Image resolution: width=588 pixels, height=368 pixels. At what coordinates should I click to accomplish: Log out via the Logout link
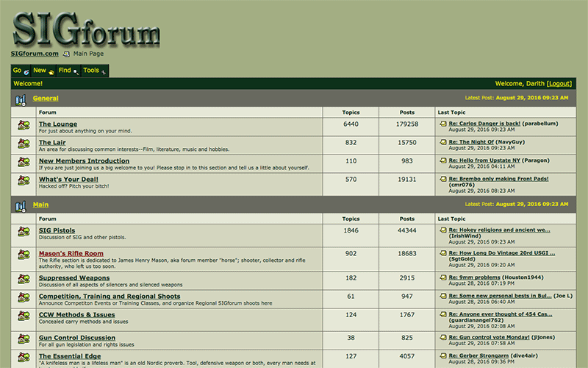[x=559, y=84]
